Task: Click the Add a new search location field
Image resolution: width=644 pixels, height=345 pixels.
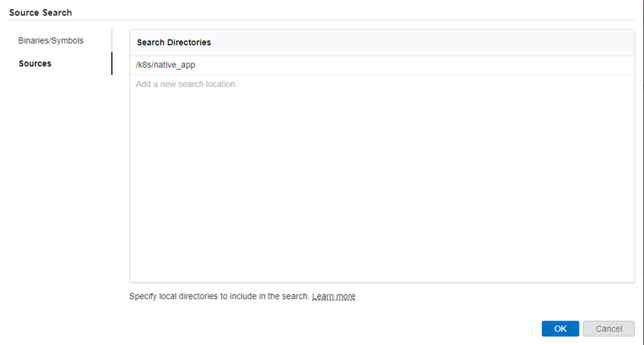Action: (x=186, y=84)
